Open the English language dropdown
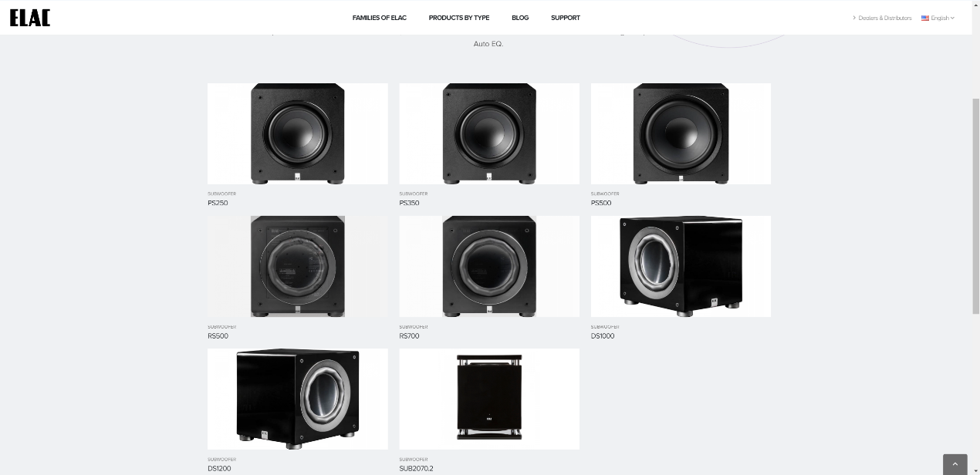Image resolution: width=980 pixels, height=475 pixels. (x=942, y=18)
